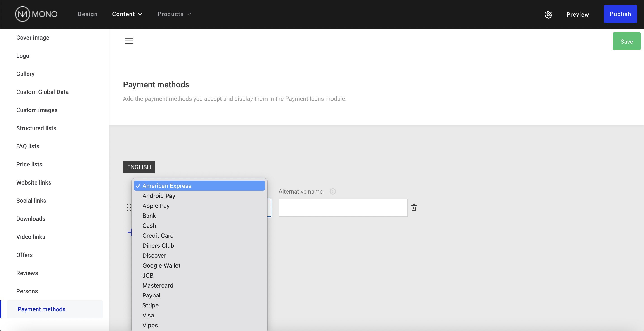644x331 pixels.
Task: Open Structured lists in sidebar
Action: tap(36, 128)
